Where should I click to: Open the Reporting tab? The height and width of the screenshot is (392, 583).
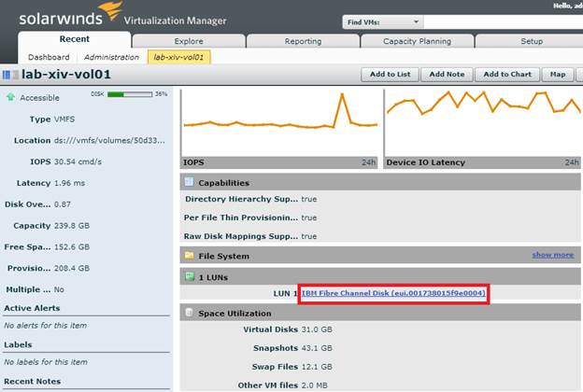click(x=303, y=41)
